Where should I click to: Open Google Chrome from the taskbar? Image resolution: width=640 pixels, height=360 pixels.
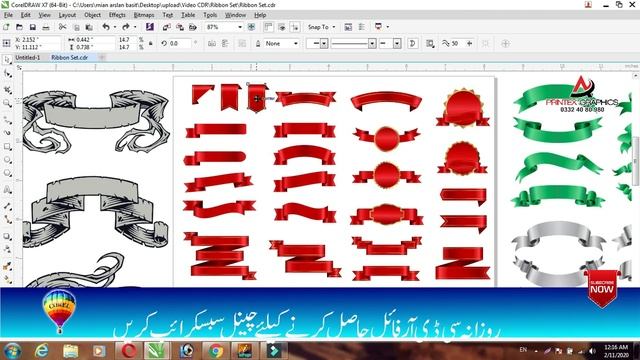coord(216,351)
